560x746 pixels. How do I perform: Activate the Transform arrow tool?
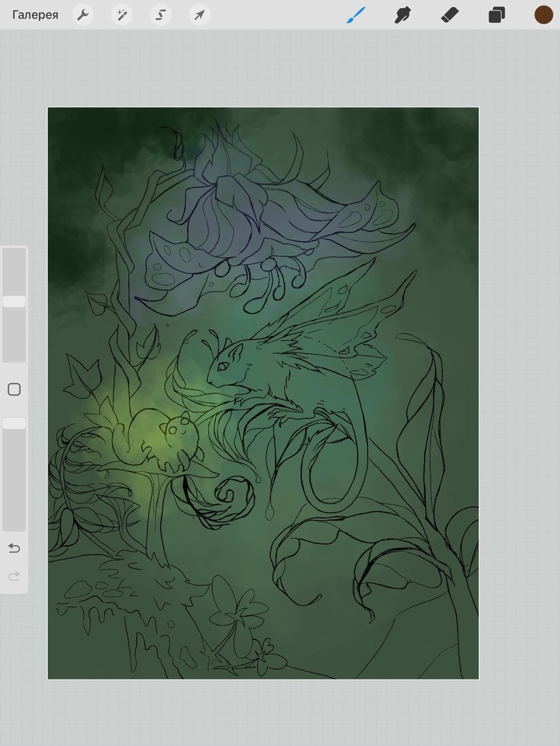(x=200, y=15)
